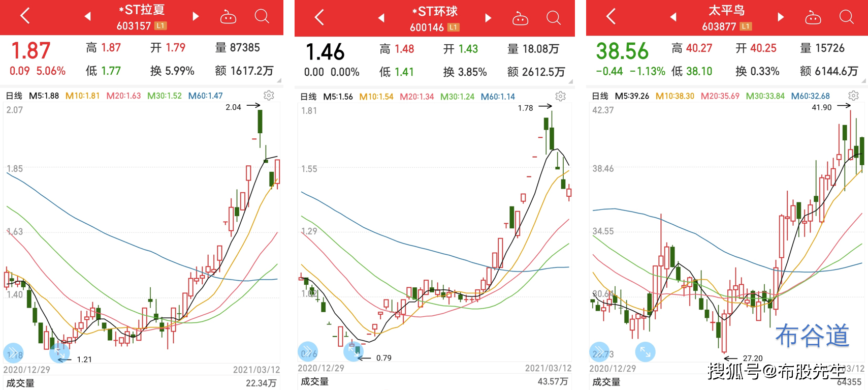Open the robot assistant on 太平鸟 panel

[x=813, y=18]
